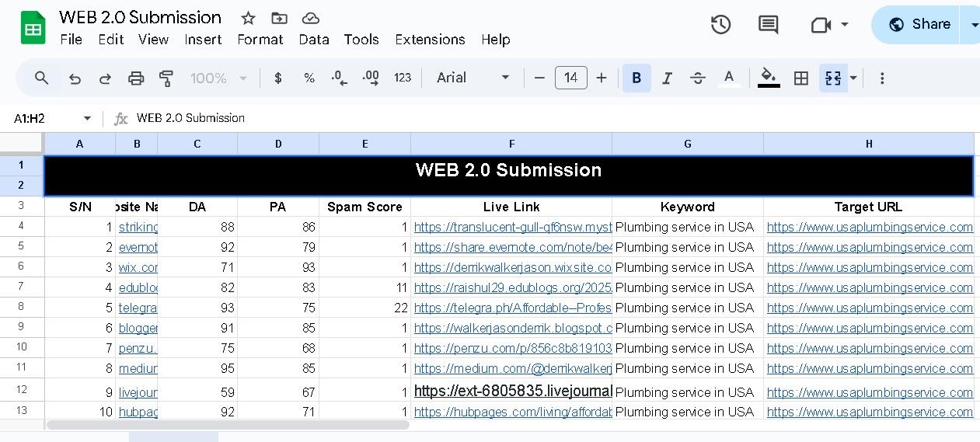Toggle bold formatting button
980x442 pixels.
636,78
